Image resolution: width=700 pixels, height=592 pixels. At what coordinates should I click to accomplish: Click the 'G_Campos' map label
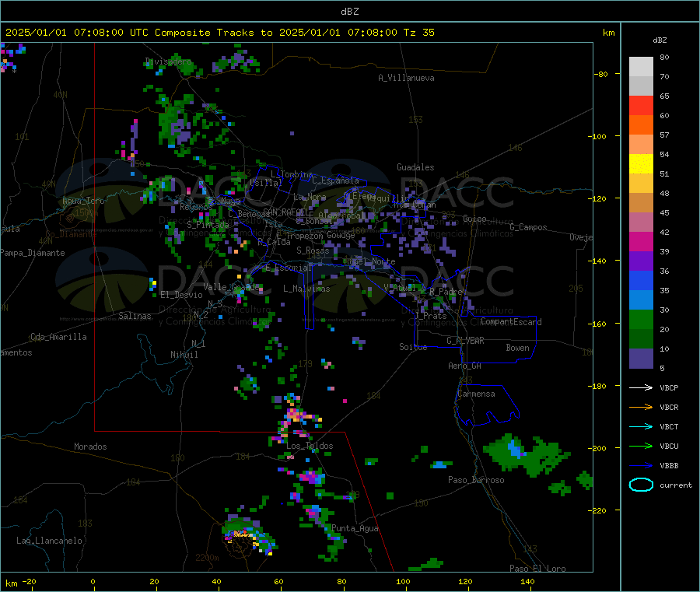(529, 227)
